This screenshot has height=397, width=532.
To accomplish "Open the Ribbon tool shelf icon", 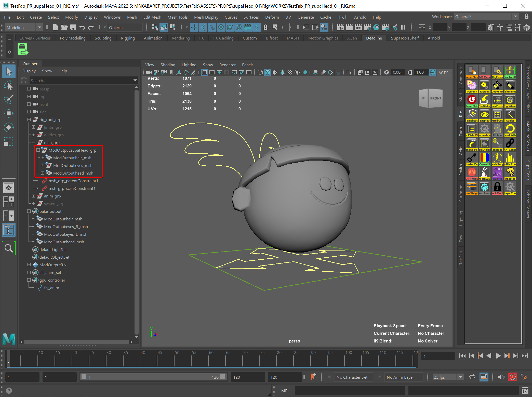I will [x=497, y=130].
